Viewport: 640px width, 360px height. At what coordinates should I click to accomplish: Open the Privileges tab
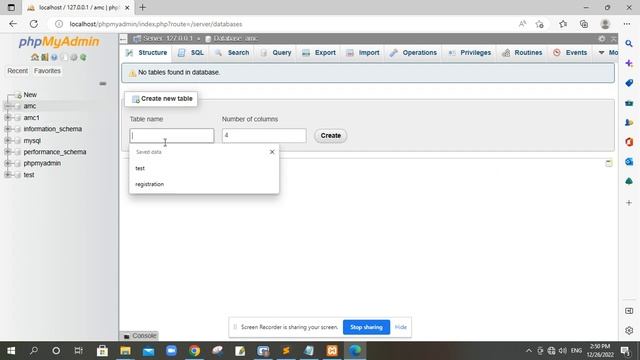(x=470, y=53)
